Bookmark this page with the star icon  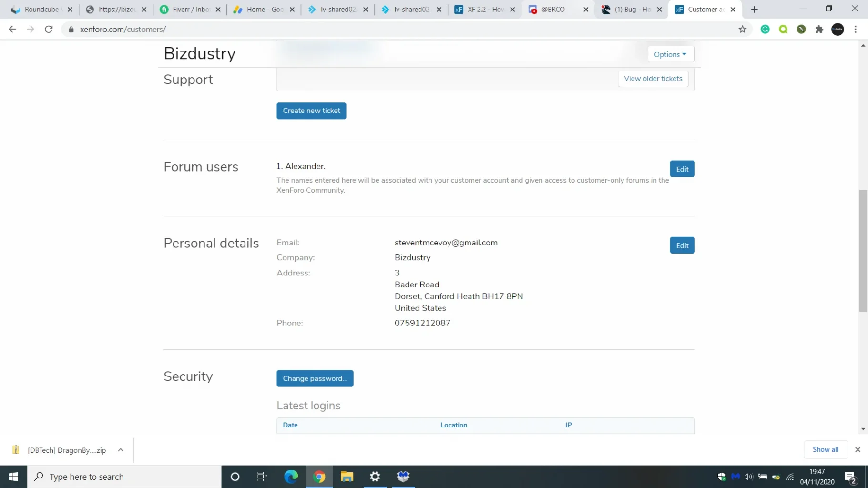tap(742, 29)
